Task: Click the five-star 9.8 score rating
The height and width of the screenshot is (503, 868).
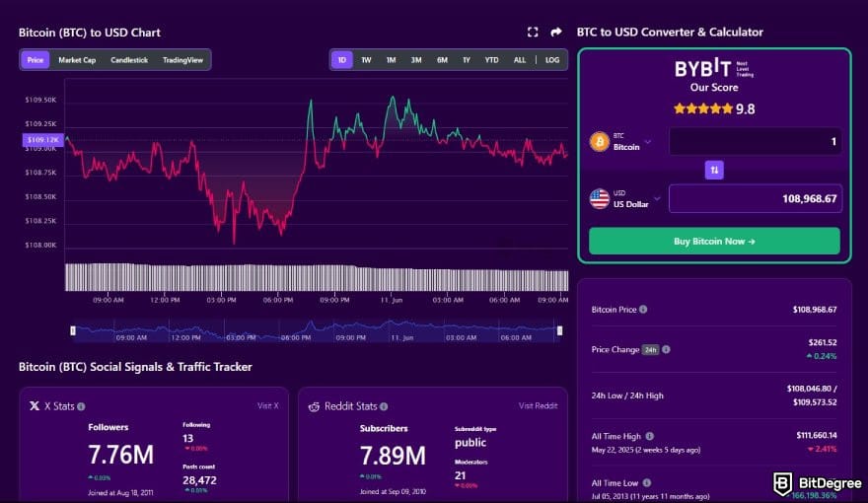Action: (x=713, y=108)
